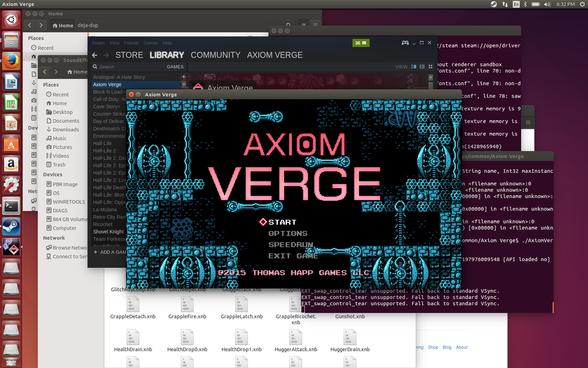This screenshot has width=588, height=368.
Task: Choose SPEEDRUN in Axiom Verge menu
Action: click(291, 244)
